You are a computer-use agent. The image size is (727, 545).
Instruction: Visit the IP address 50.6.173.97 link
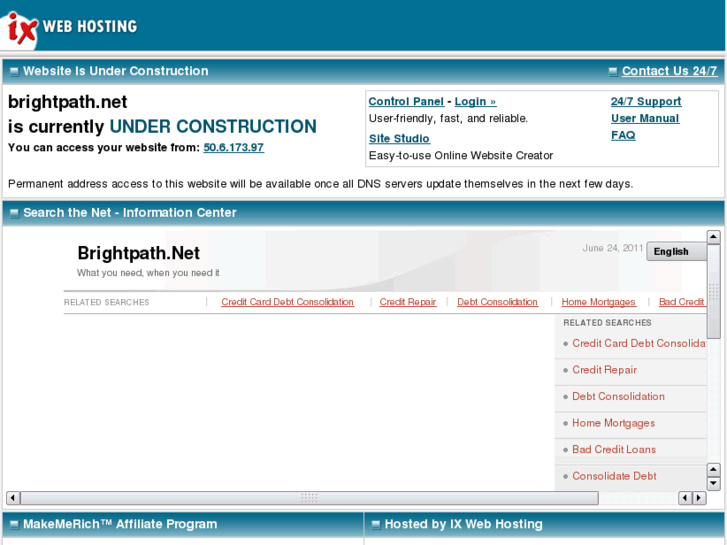click(234, 147)
